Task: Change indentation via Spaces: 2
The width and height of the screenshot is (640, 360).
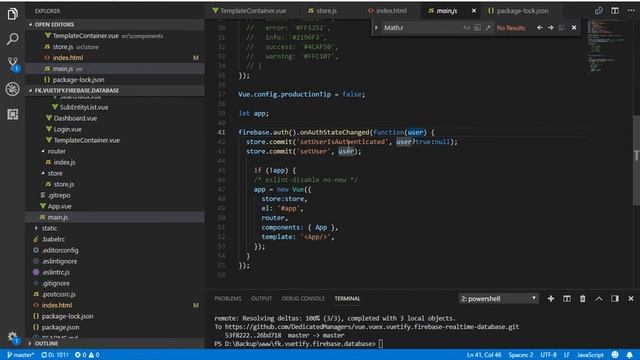Action: tap(520, 355)
